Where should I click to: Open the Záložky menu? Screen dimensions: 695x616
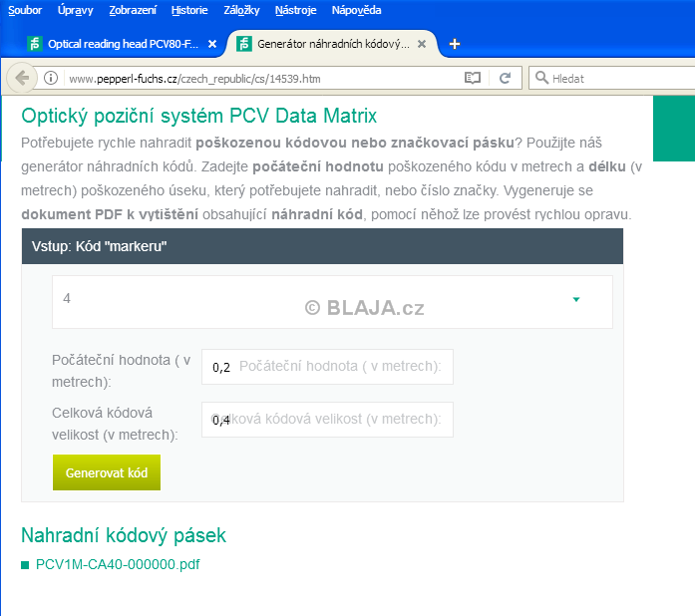(241, 10)
